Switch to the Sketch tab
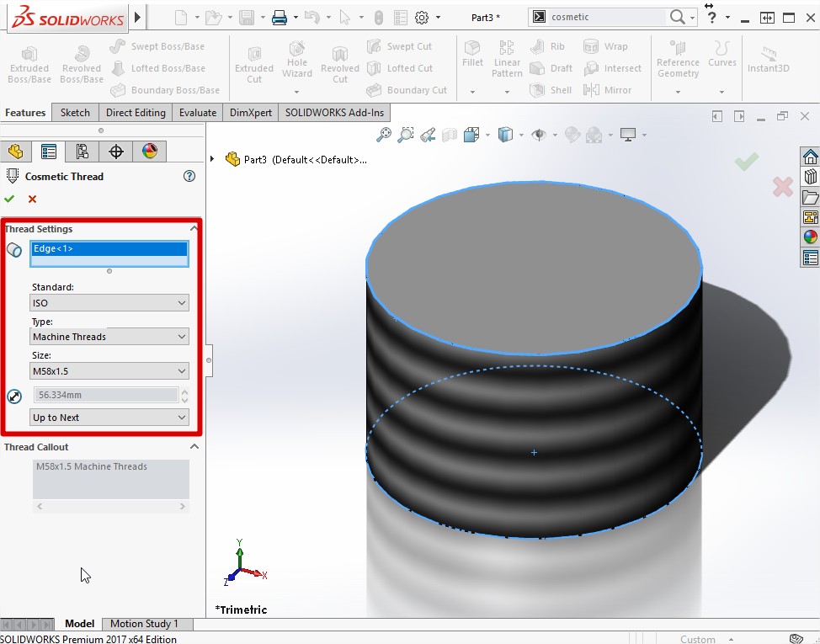Screen dimensions: 820x644 (x=75, y=112)
